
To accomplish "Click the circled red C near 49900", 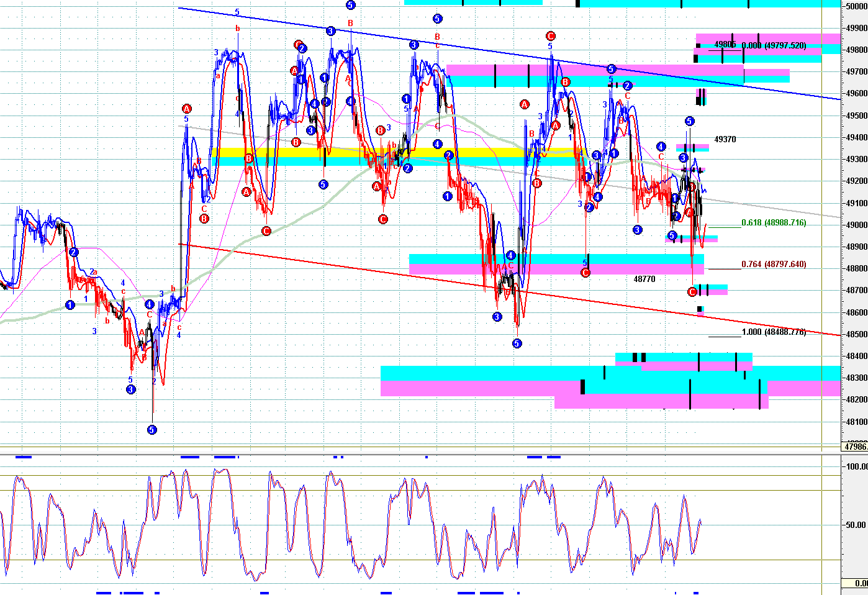I will [x=550, y=36].
